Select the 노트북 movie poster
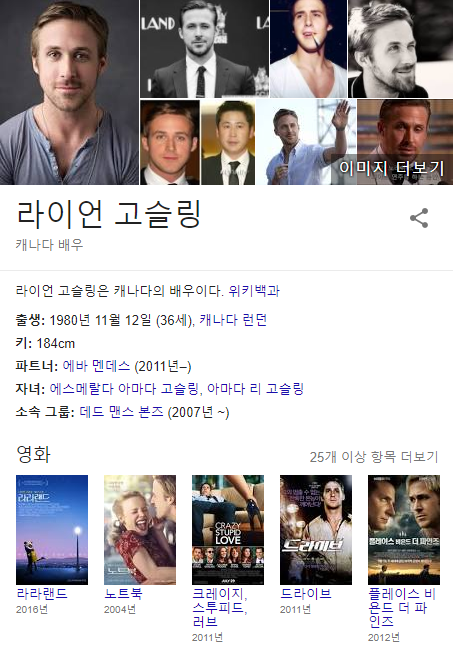The height and width of the screenshot is (650, 453). 140,530
